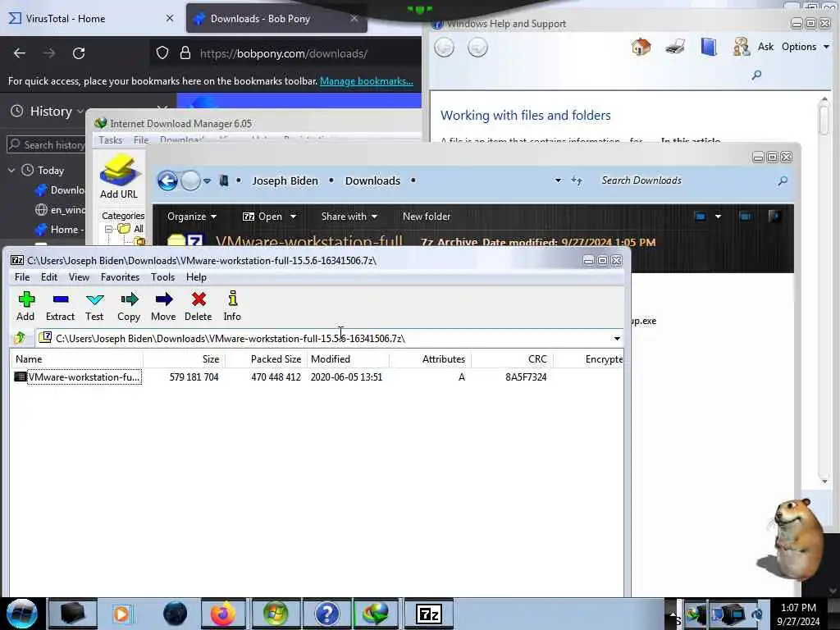The image size is (840, 630).
Task: Click the Manage bookmarks... link
Action: [367, 81]
